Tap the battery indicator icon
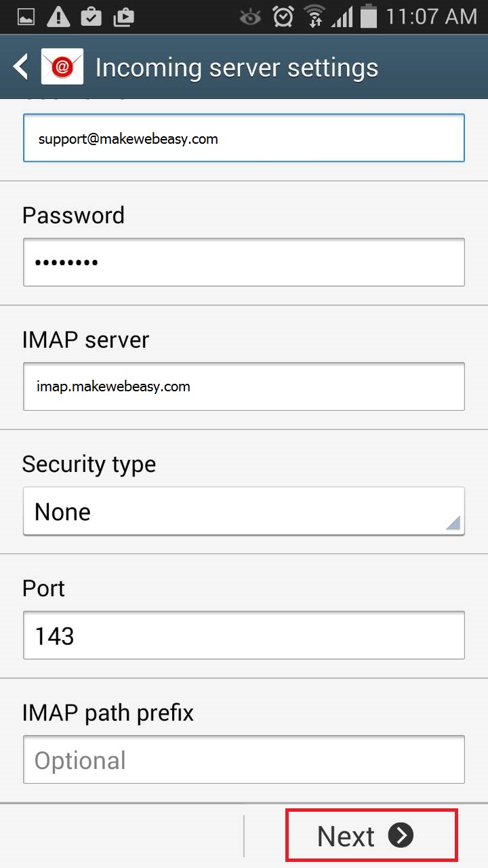 [369, 17]
